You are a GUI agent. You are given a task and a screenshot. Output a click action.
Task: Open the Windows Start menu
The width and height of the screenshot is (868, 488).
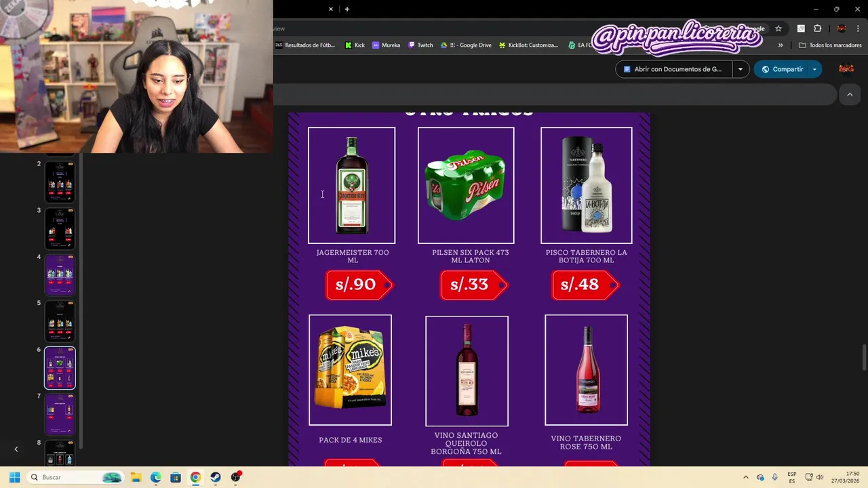coord(14,477)
